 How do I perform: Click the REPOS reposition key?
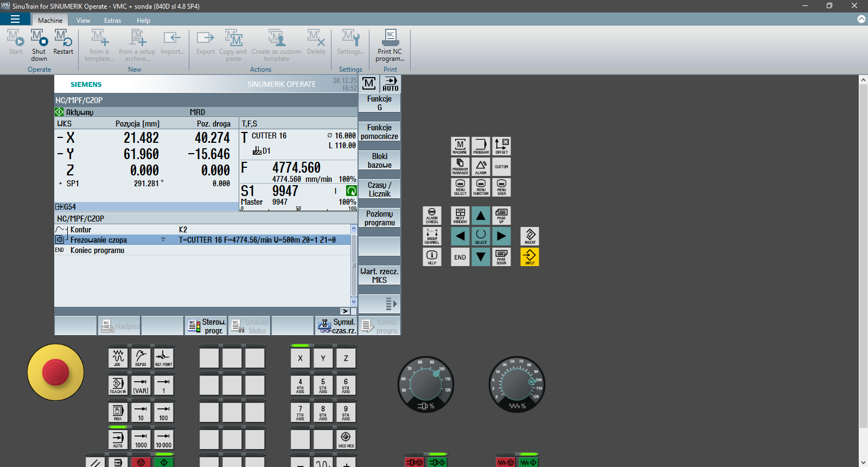coord(141,358)
